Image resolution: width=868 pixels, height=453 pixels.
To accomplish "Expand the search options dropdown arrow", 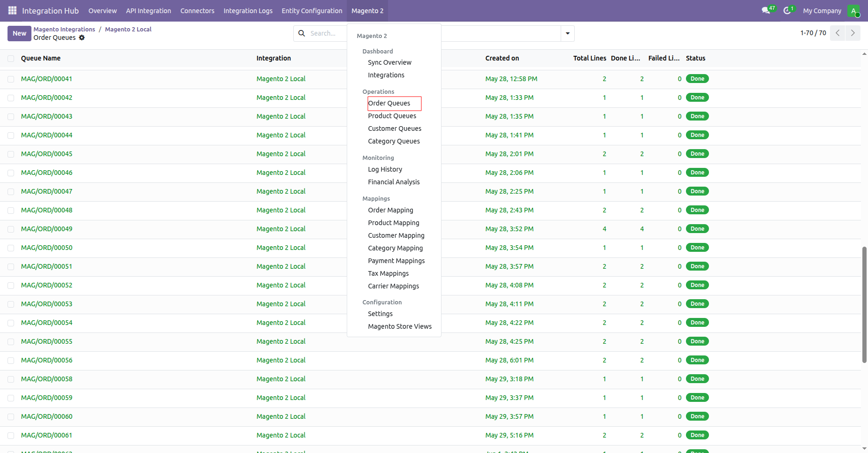I will coord(568,33).
